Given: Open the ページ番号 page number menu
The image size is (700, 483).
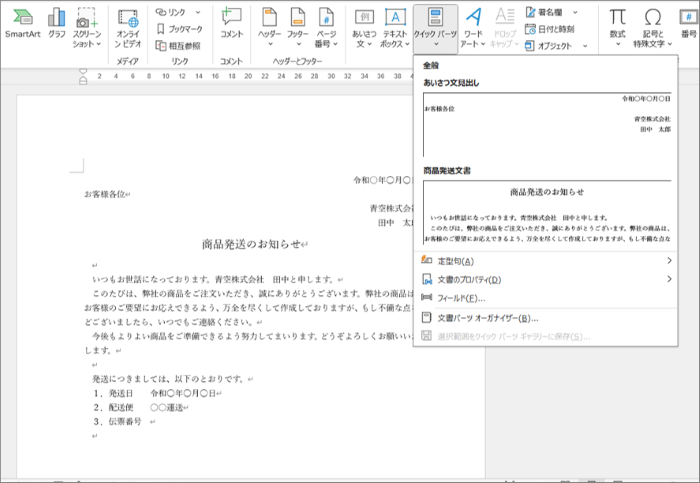Looking at the screenshot, I should click(x=326, y=28).
